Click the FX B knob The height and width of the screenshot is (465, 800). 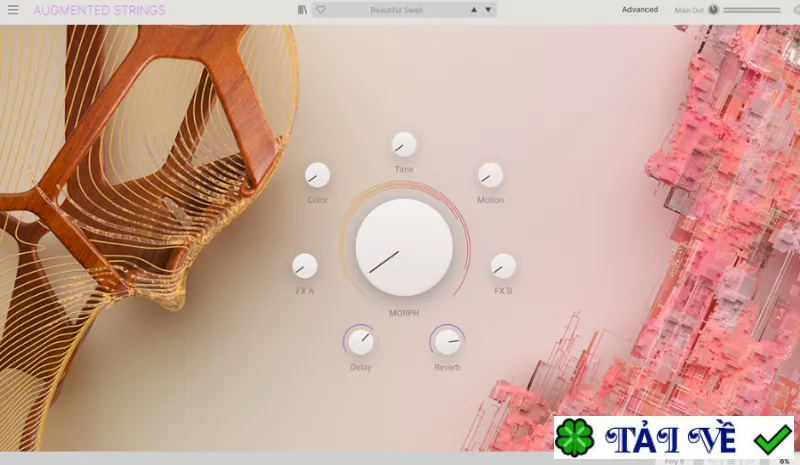pyautogui.click(x=503, y=266)
